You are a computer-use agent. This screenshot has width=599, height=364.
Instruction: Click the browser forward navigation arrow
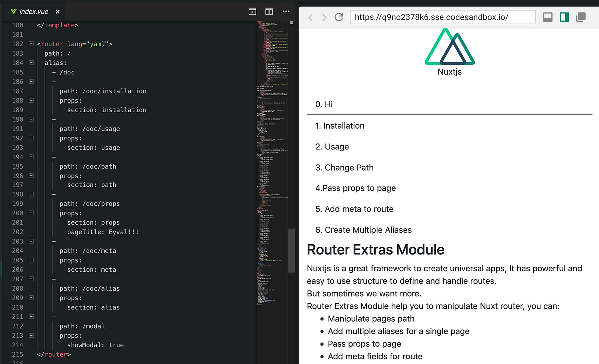pyautogui.click(x=325, y=16)
